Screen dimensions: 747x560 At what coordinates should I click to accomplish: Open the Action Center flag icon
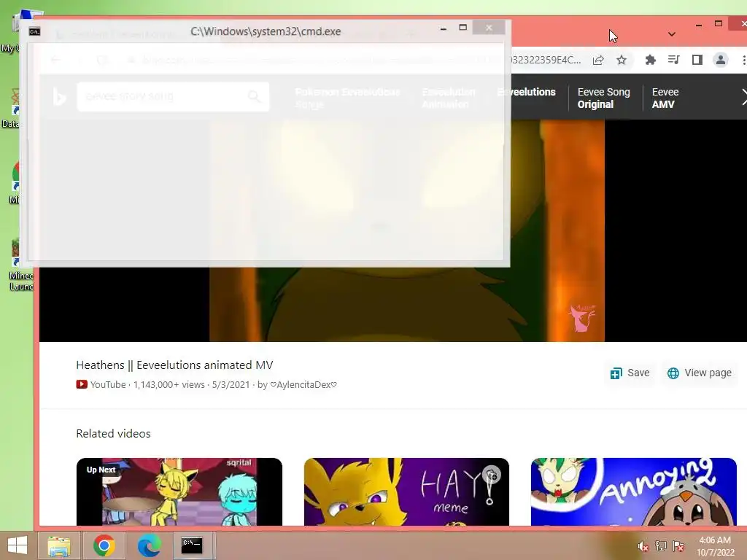[678, 546]
